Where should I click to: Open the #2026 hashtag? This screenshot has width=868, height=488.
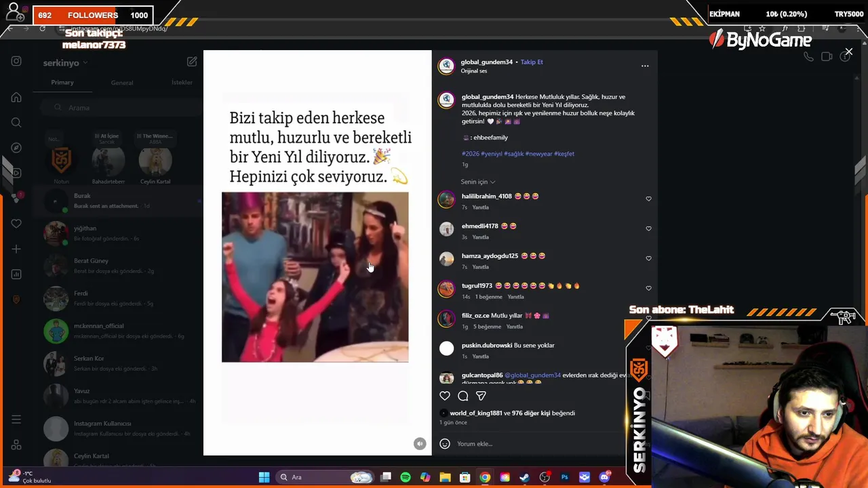click(x=471, y=154)
